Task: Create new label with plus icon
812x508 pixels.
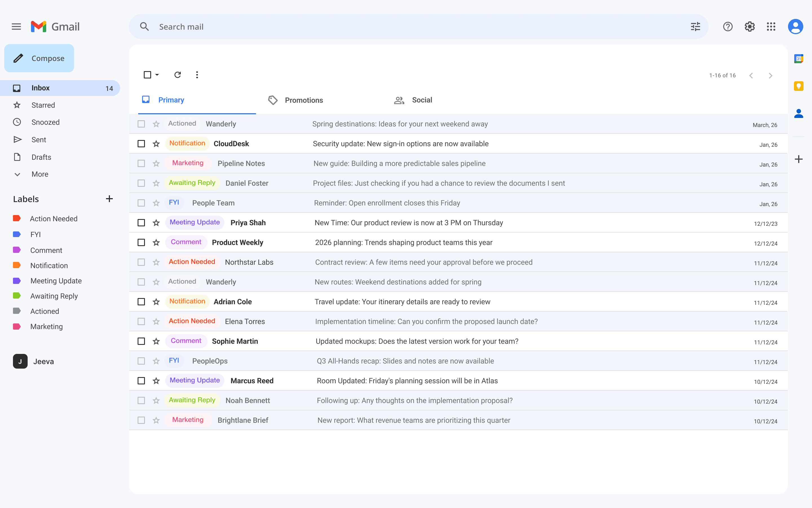Action: point(109,199)
